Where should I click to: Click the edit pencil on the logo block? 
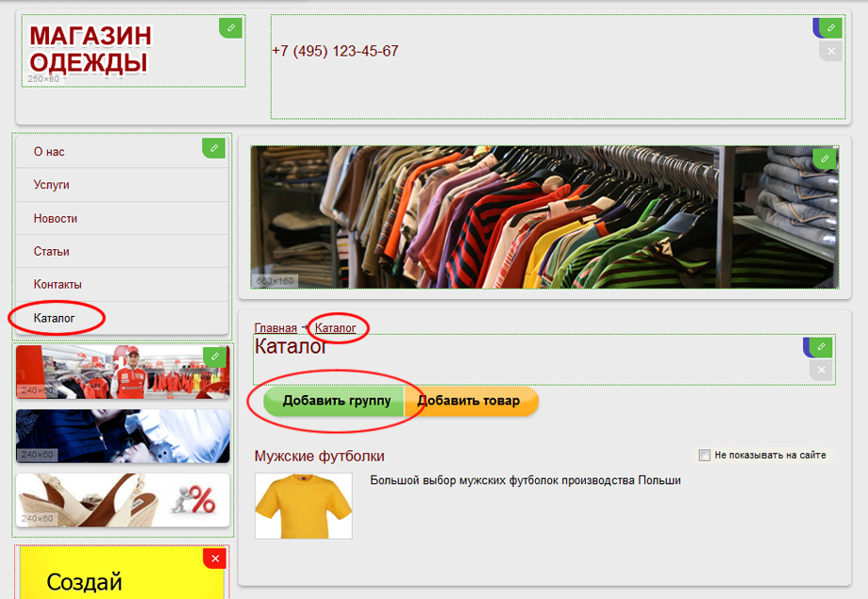click(231, 27)
